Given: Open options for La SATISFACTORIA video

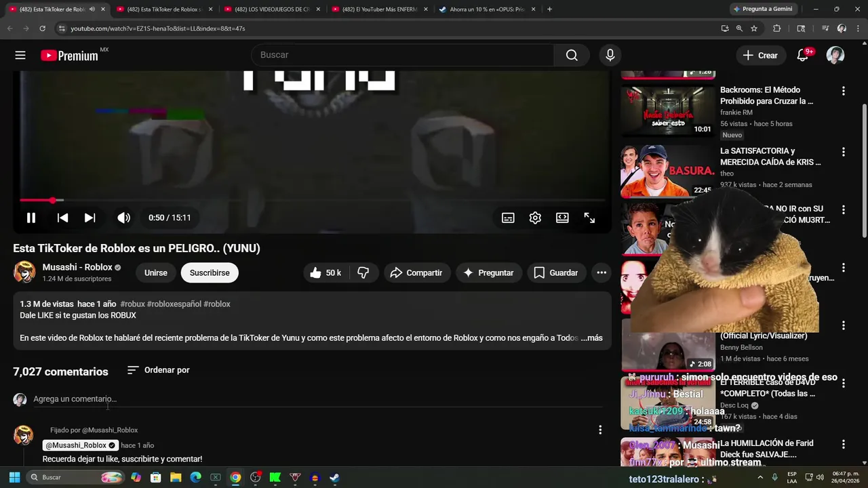Looking at the screenshot, I should coord(844,152).
